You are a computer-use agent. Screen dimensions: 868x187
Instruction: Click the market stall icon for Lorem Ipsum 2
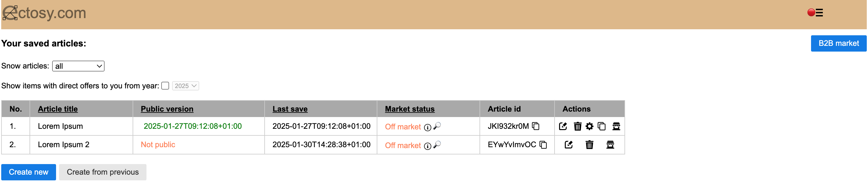(x=610, y=145)
